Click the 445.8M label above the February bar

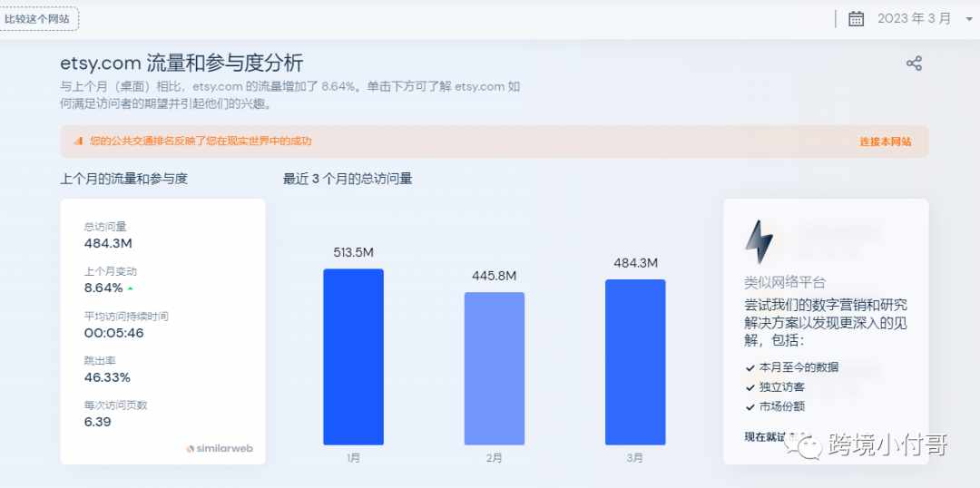(x=495, y=276)
